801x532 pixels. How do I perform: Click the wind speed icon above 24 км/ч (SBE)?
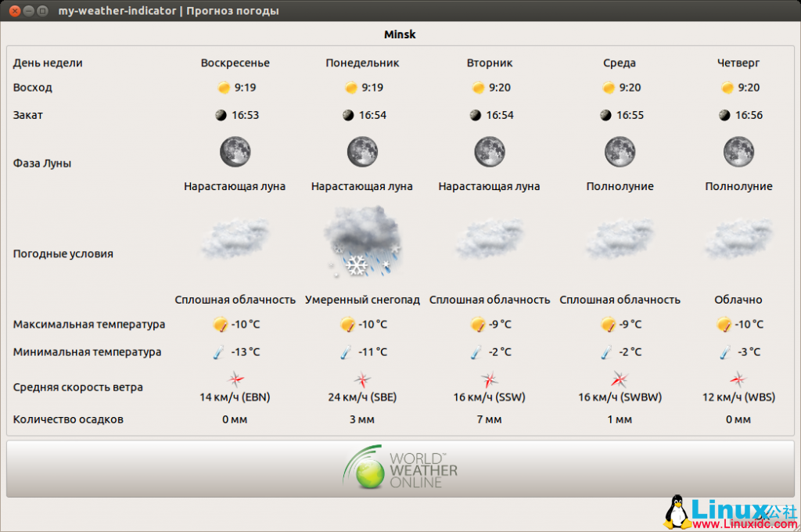361,379
